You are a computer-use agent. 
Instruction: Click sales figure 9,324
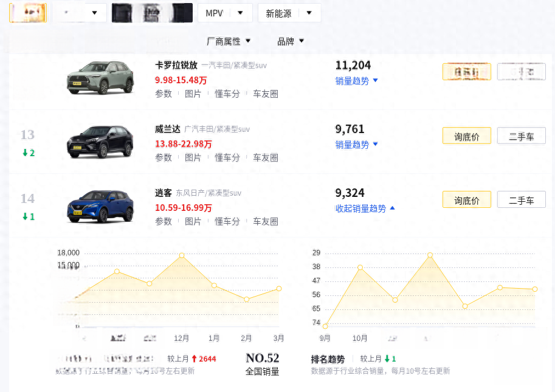point(350,193)
